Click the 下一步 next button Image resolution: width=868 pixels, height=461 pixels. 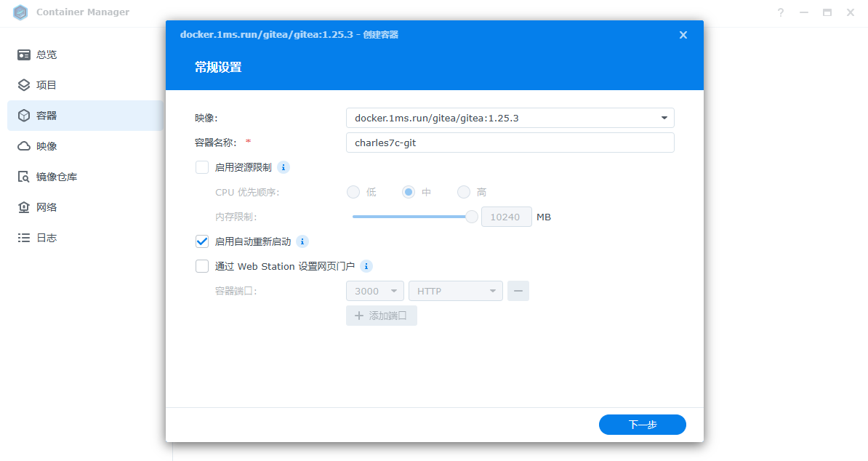click(x=642, y=425)
